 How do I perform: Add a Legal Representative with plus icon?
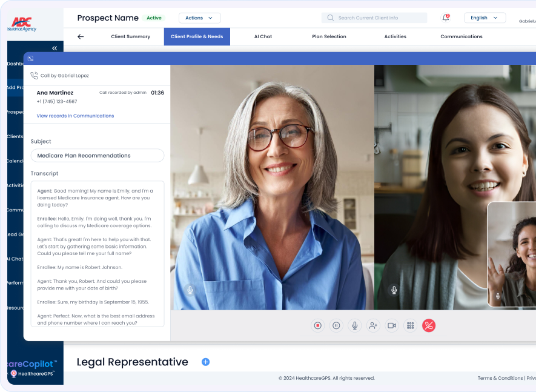(205, 362)
